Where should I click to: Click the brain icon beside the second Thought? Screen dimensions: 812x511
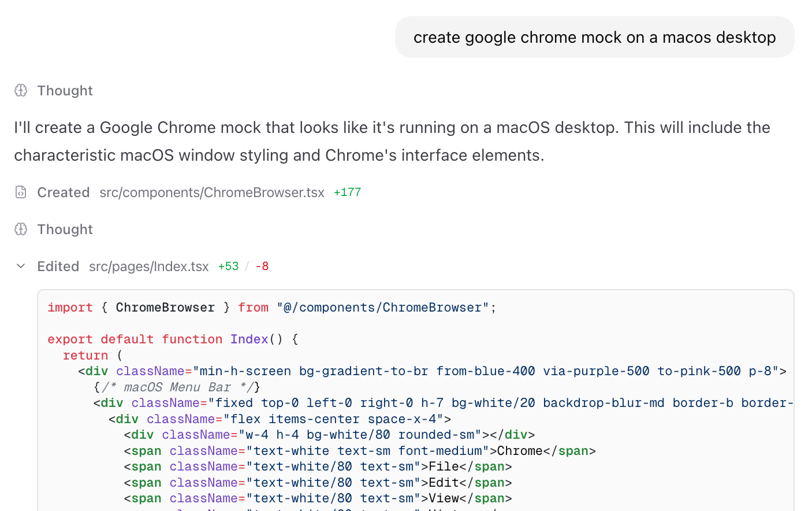(x=21, y=229)
